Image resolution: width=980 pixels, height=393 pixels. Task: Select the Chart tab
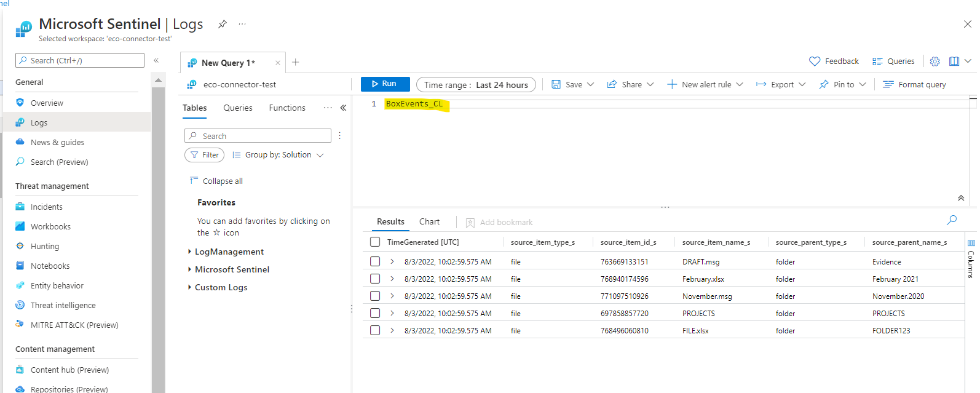[429, 222]
